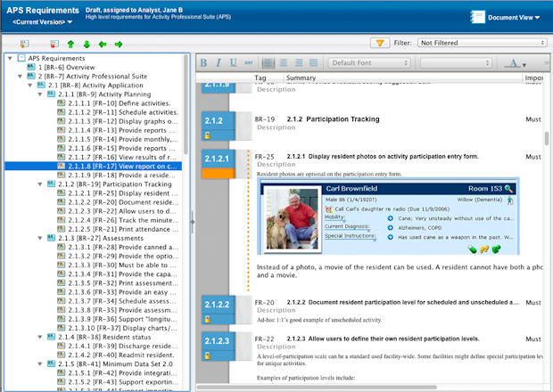Click the green move-up arrow icon
Viewport: 553px width, 392px height.
(x=70, y=45)
